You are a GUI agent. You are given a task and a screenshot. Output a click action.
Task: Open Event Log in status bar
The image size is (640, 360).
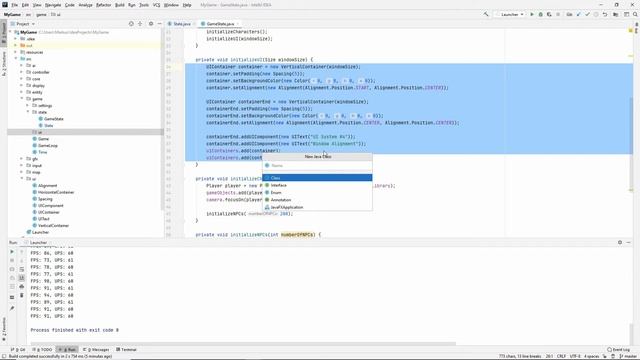617,349
